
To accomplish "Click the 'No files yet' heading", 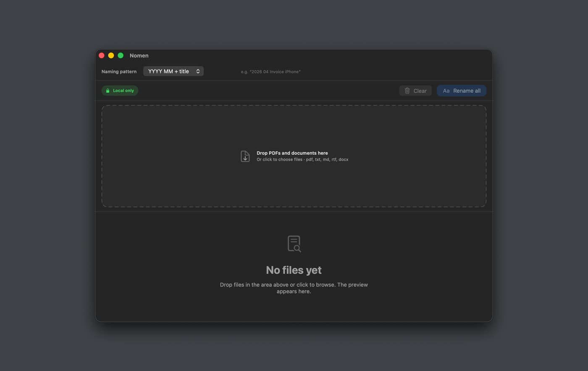I will (x=294, y=270).
